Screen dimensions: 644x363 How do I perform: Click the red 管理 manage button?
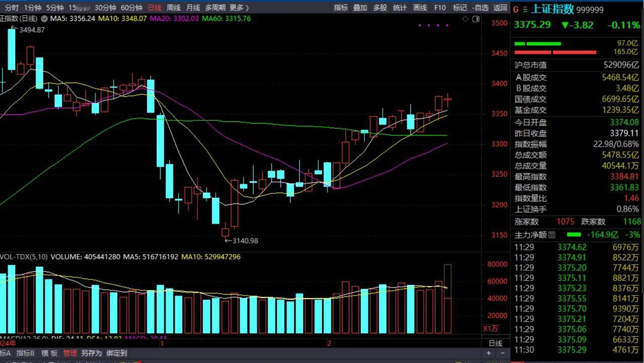coord(70,353)
